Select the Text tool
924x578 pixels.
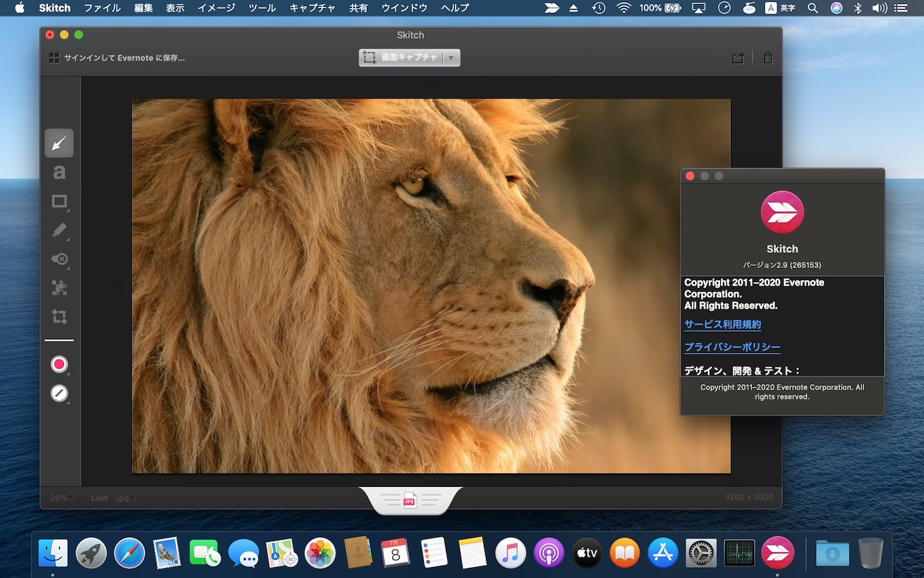click(x=59, y=173)
